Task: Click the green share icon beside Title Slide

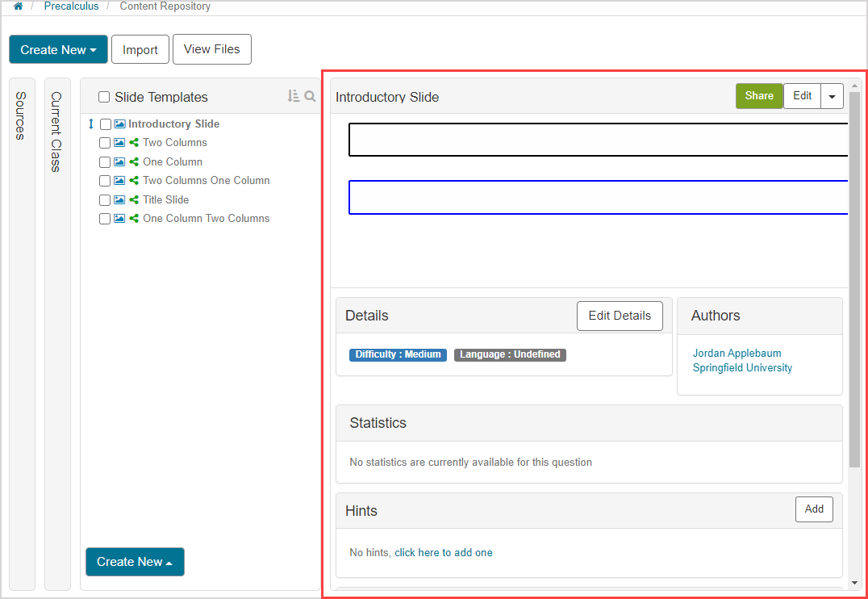Action: 134,200
